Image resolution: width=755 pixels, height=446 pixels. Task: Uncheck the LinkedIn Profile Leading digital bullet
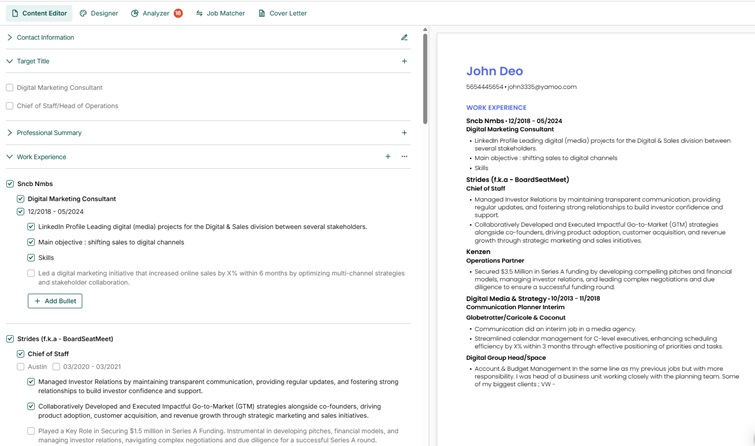pos(31,226)
